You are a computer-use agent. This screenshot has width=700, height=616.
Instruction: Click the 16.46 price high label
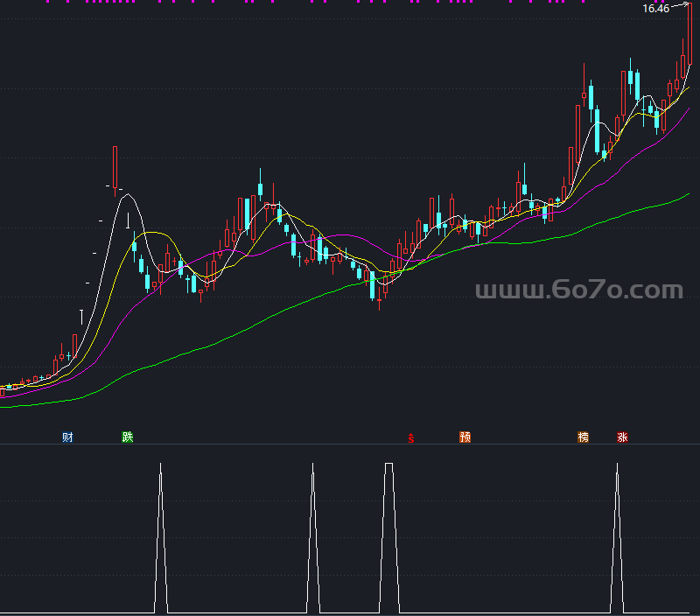point(655,9)
